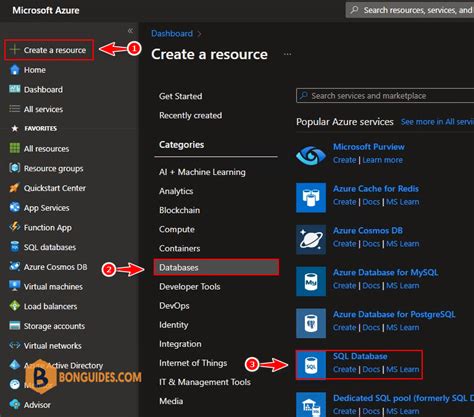474x417 pixels.
Task: Open the Azure Cache for Redis icon
Action: pos(311,197)
